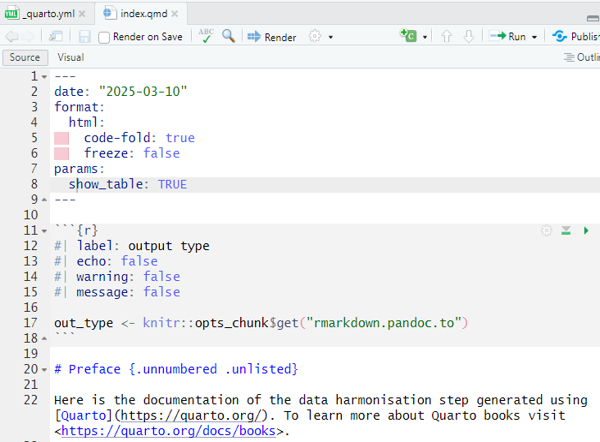Open find and replace magnifier
Screen dimensions: 600x442
229,37
